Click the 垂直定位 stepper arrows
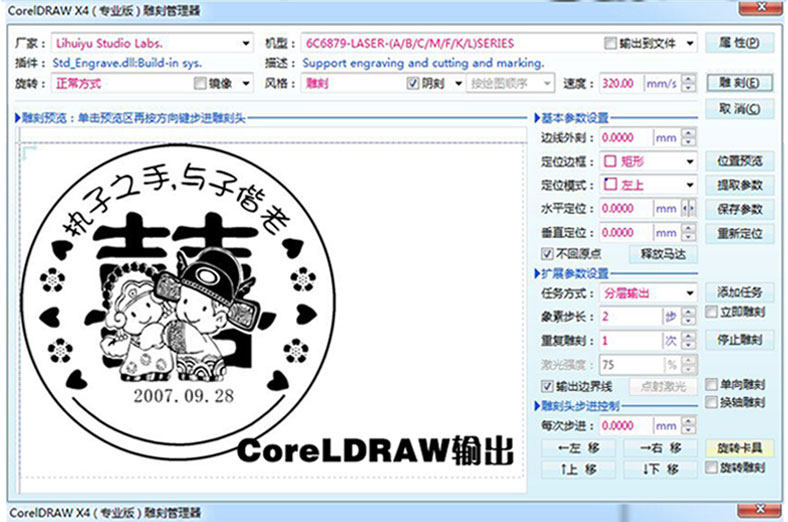788x522 pixels. 689,233
